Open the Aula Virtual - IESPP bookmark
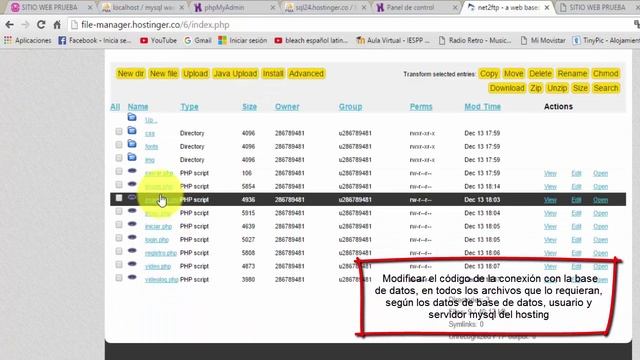 [393, 40]
